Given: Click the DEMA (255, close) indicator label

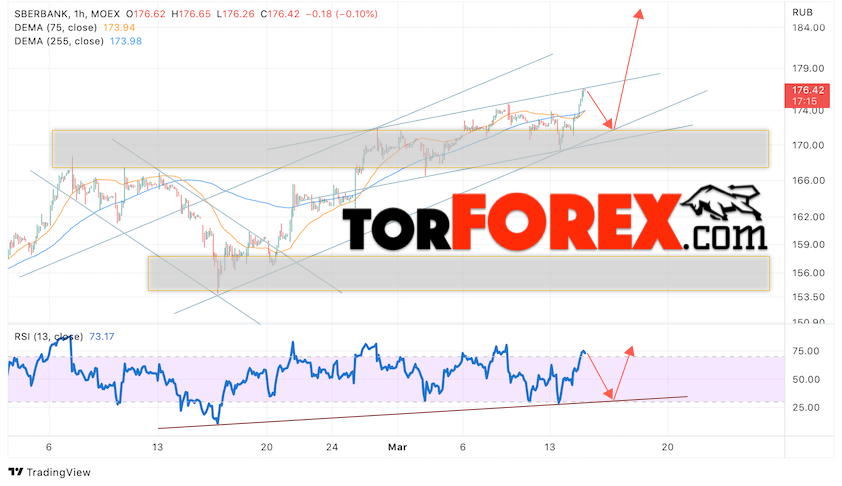Looking at the screenshot, I should 59,41.
